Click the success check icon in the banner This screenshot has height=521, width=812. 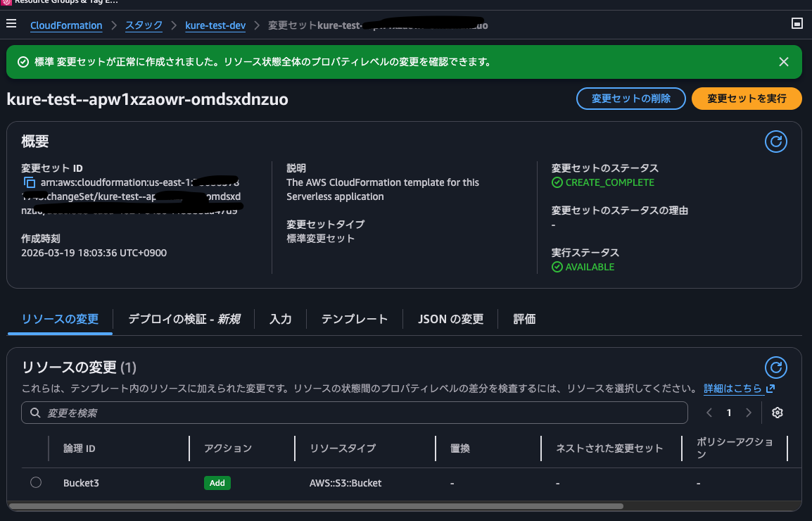[23, 62]
